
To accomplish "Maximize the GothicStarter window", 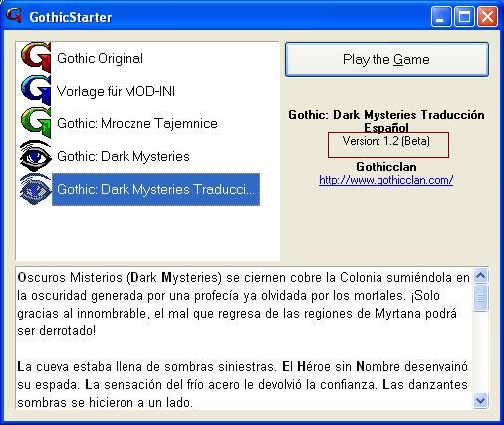I will point(464,16).
